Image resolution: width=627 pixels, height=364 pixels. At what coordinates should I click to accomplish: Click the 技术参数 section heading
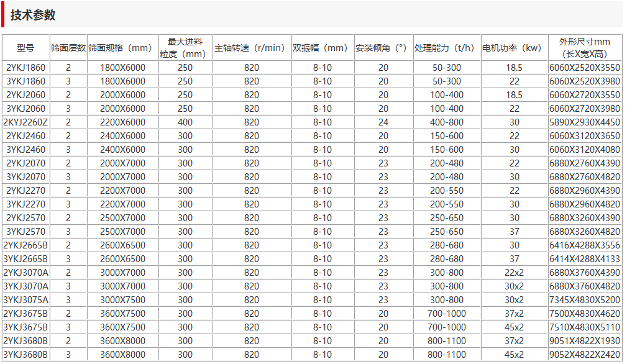tap(33, 15)
